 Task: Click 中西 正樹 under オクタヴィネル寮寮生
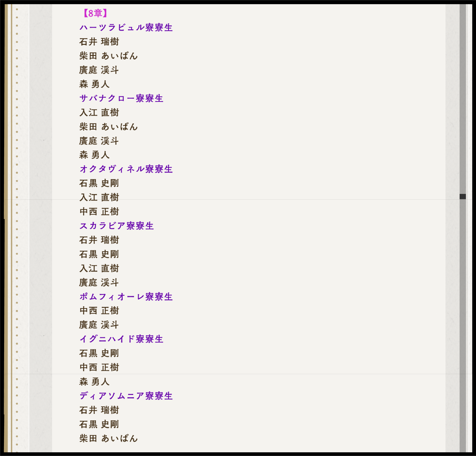click(x=99, y=211)
